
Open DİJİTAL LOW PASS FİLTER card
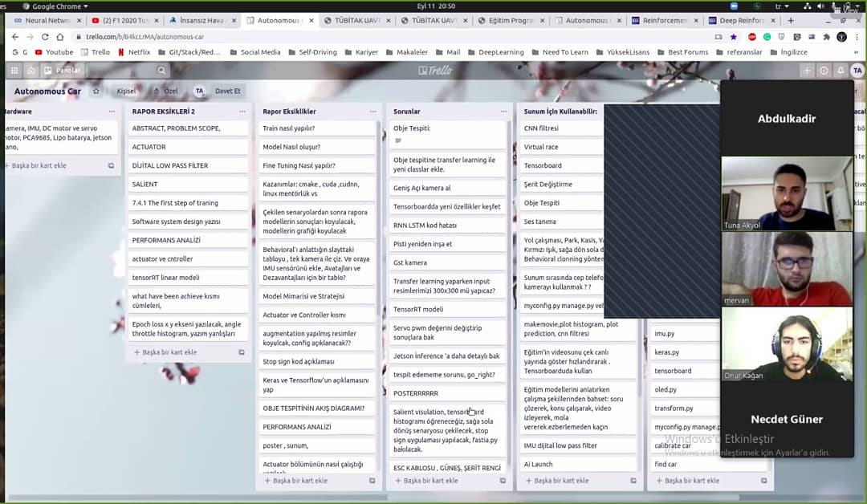pyautogui.click(x=188, y=166)
